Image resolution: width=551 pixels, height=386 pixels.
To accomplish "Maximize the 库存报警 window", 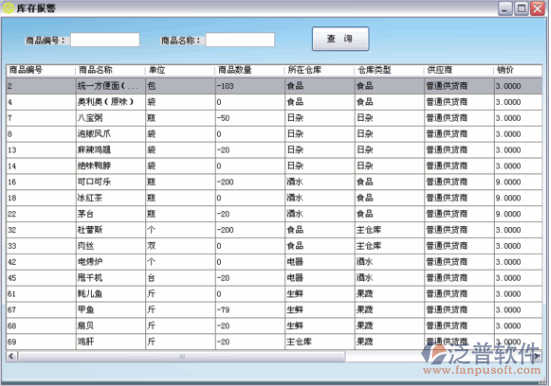I will tap(521, 8).
